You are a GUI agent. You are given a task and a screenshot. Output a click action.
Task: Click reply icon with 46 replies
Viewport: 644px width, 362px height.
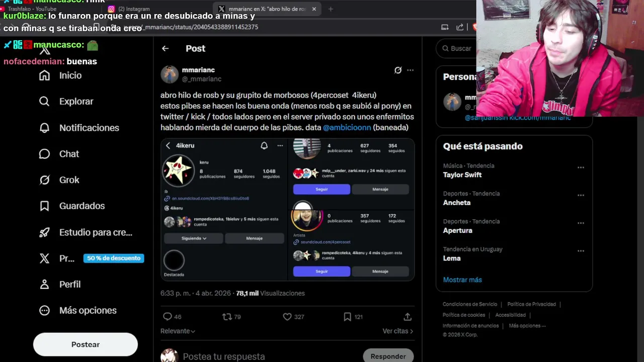[x=168, y=317]
